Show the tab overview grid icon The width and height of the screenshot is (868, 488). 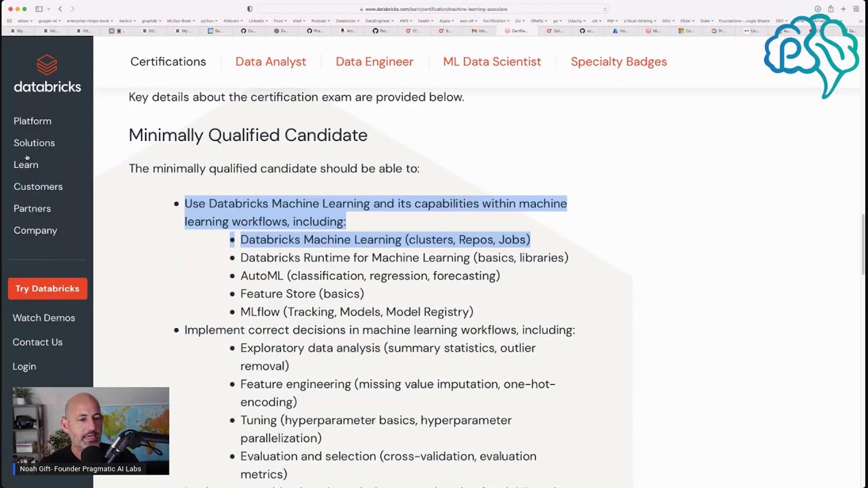856,9
